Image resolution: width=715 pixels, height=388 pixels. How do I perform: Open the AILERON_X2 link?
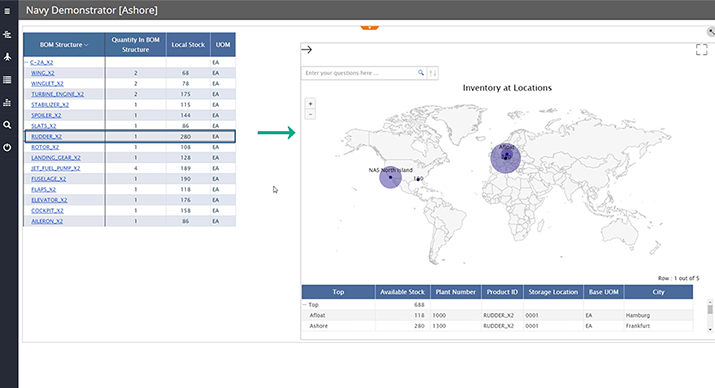coord(47,221)
